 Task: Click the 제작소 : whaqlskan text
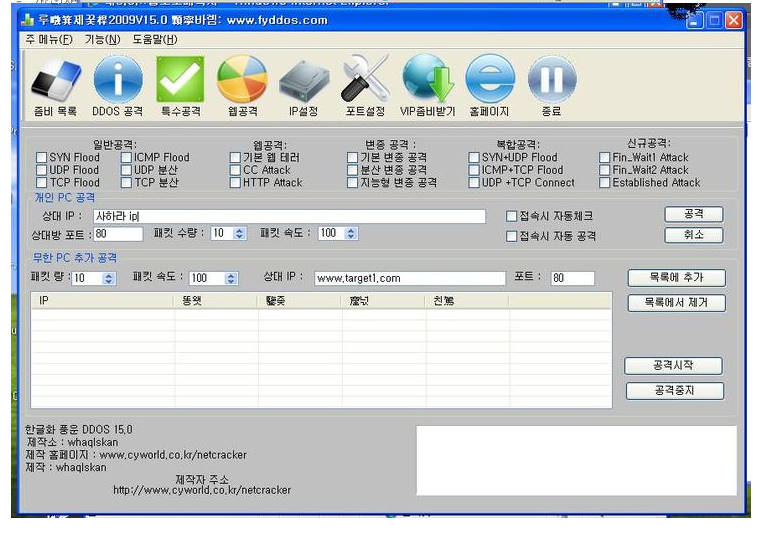(x=73, y=442)
